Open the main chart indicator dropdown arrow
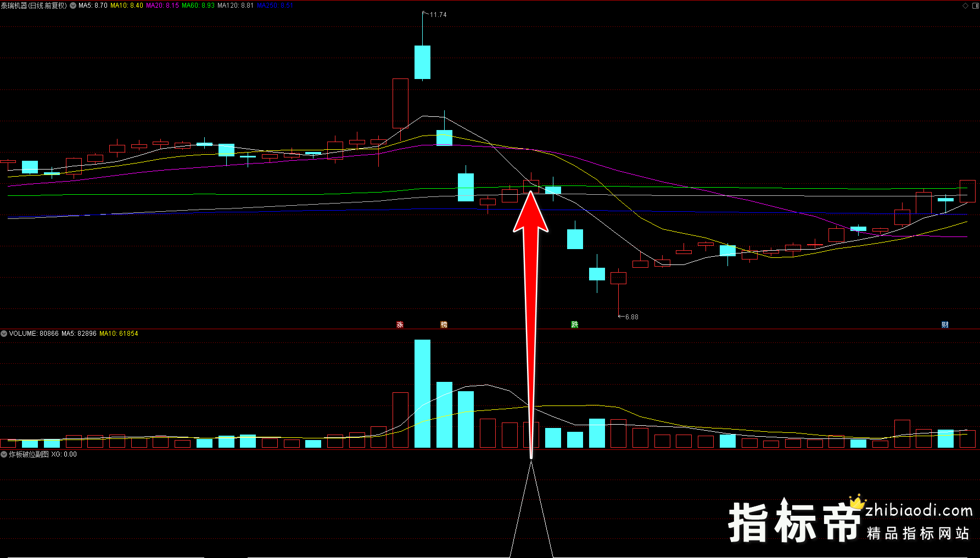The image size is (980, 558). tap(73, 5)
